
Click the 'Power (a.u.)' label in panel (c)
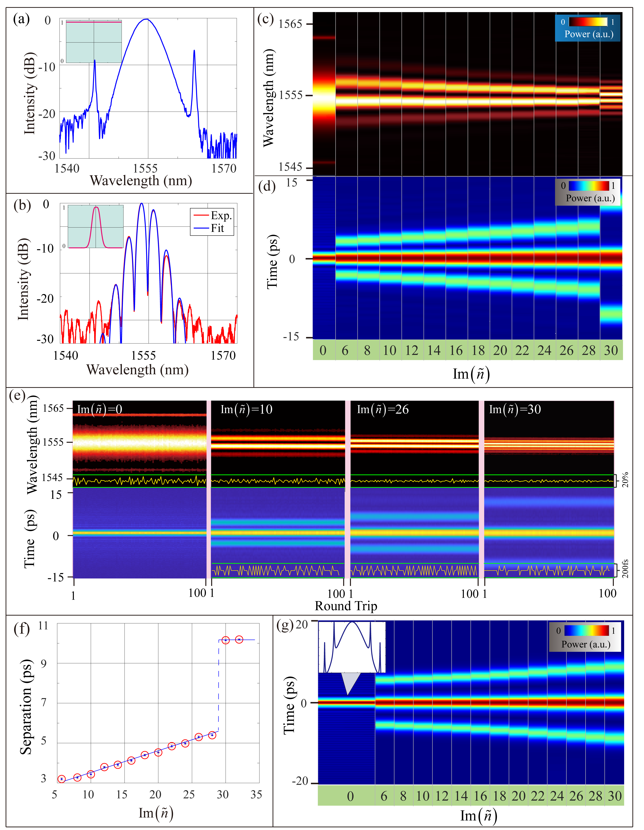tap(589, 34)
